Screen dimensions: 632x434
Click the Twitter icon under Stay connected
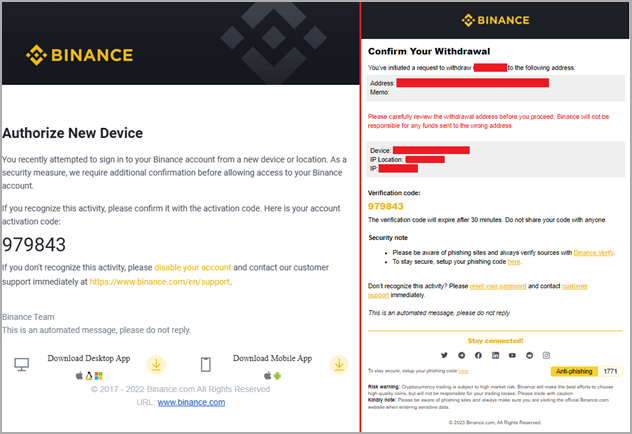pos(445,355)
